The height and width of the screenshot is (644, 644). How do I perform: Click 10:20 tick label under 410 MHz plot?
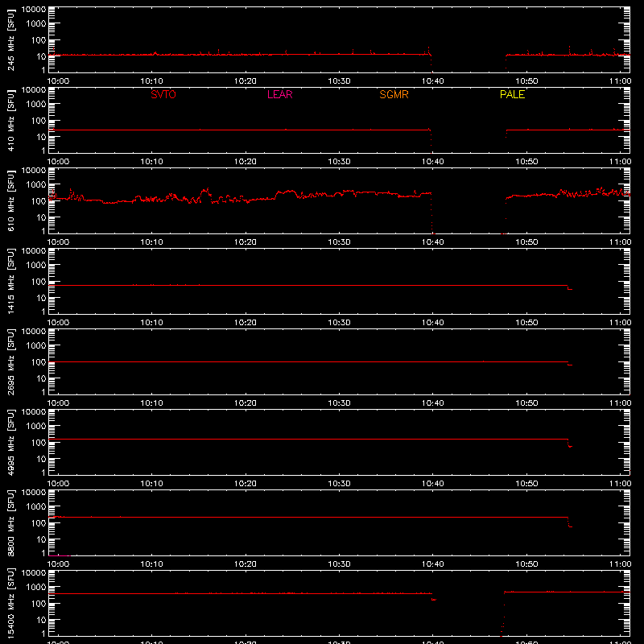click(246, 162)
